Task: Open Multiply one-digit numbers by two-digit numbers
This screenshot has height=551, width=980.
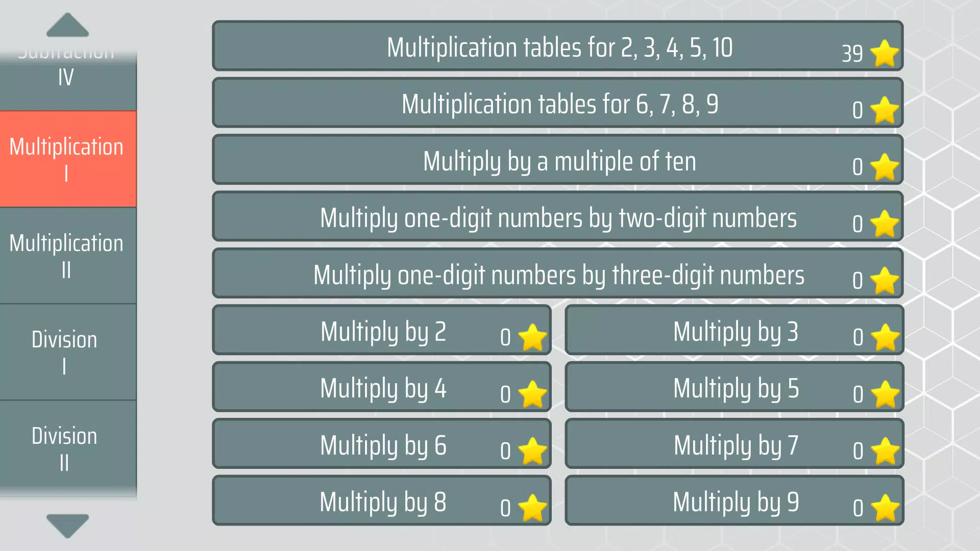Action: (x=557, y=219)
